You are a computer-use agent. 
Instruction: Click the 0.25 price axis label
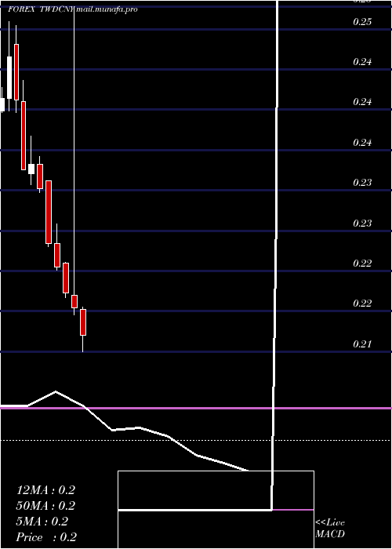(362, 22)
